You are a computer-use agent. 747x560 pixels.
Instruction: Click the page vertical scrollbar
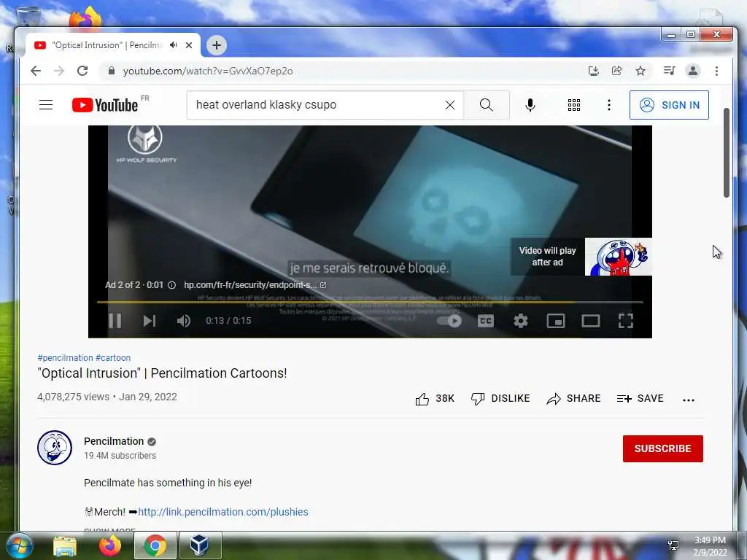pyautogui.click(x=727, y=152)
